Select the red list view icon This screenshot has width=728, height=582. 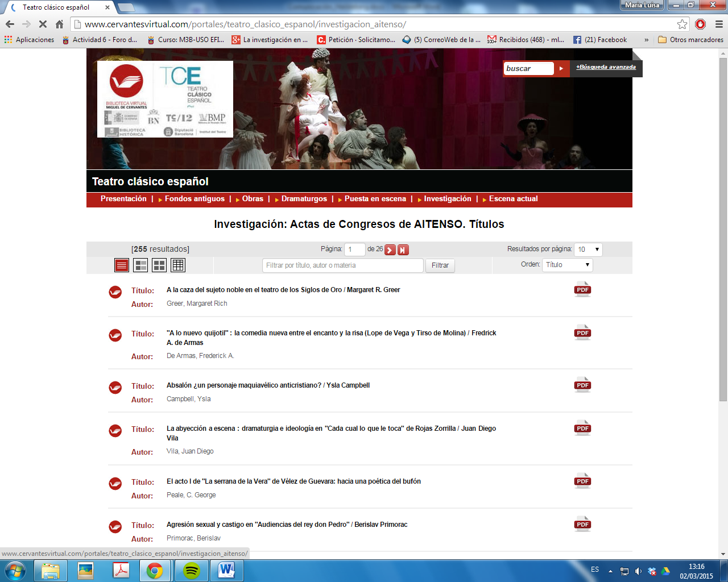(122, 265)
